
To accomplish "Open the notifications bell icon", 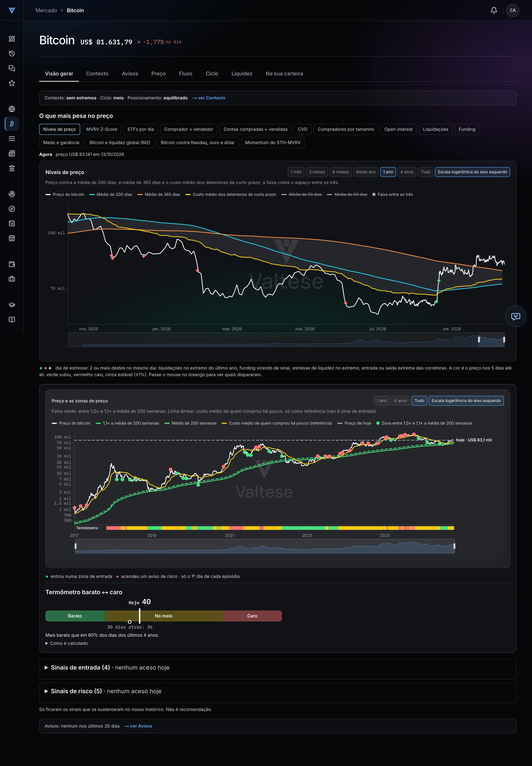I will coord(494,10).
